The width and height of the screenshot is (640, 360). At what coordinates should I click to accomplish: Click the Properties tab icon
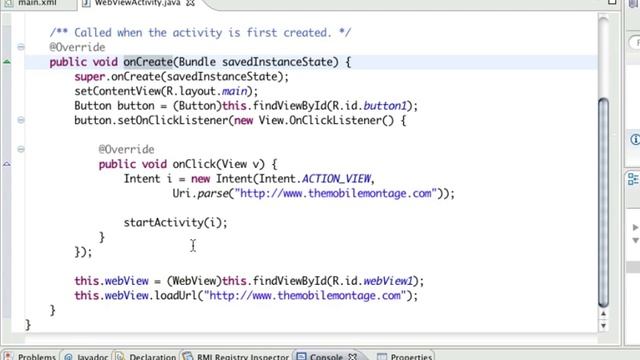point(382,356)
